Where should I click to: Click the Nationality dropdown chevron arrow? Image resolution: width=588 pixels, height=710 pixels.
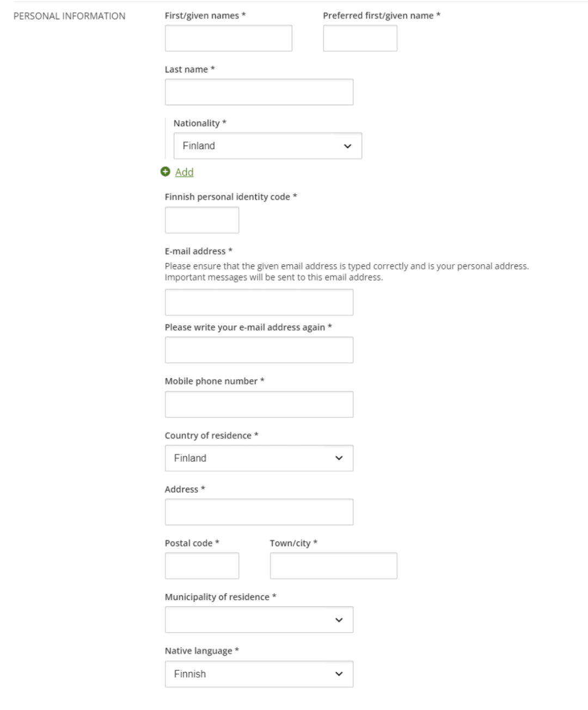pos(348,146)
